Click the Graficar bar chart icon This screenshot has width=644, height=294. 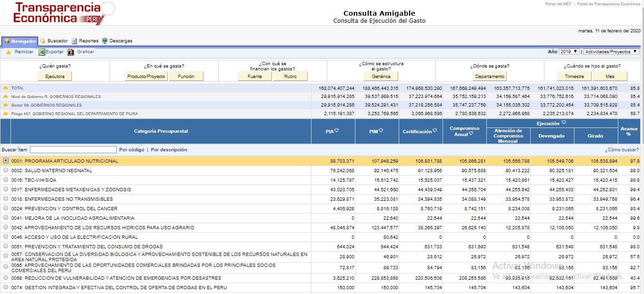(71, 52)
